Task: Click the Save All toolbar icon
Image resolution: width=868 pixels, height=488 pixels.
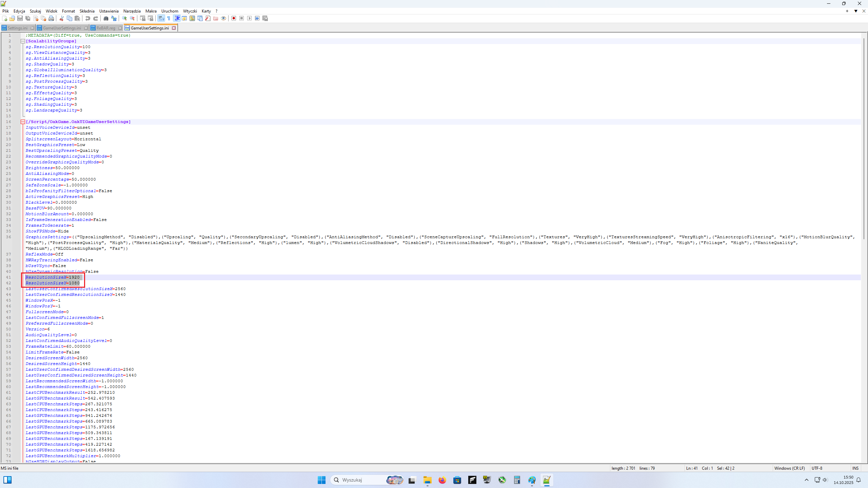Action: click(28, 18)
